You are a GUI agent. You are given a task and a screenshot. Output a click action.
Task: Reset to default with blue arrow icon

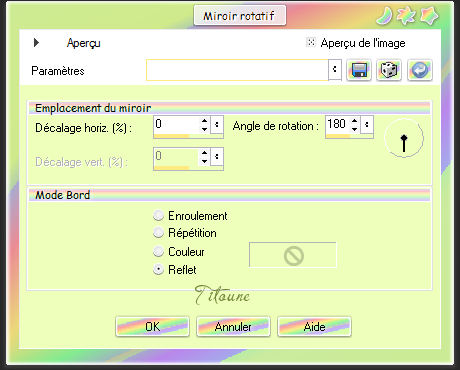[x=420, y=70]
